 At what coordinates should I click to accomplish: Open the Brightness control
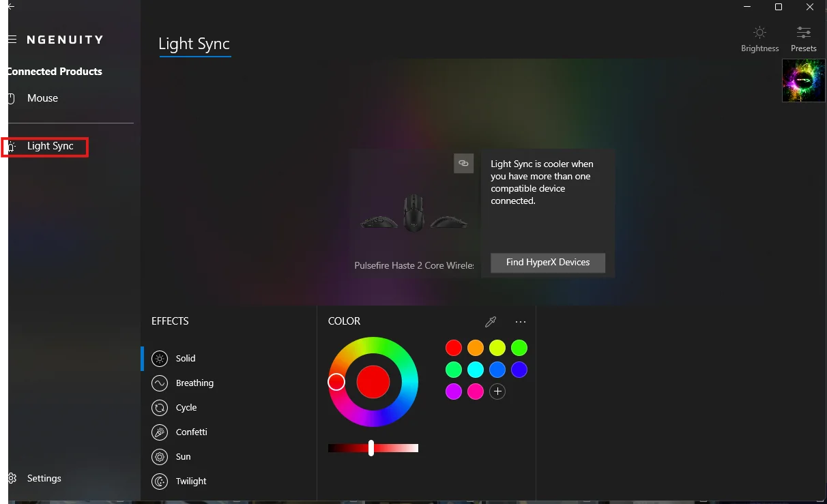759,40
